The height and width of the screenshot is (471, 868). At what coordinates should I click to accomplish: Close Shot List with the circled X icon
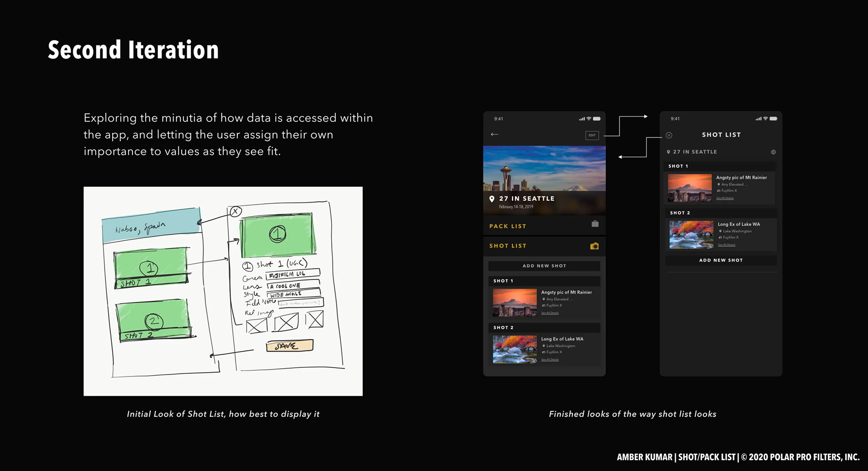[669, 135]
